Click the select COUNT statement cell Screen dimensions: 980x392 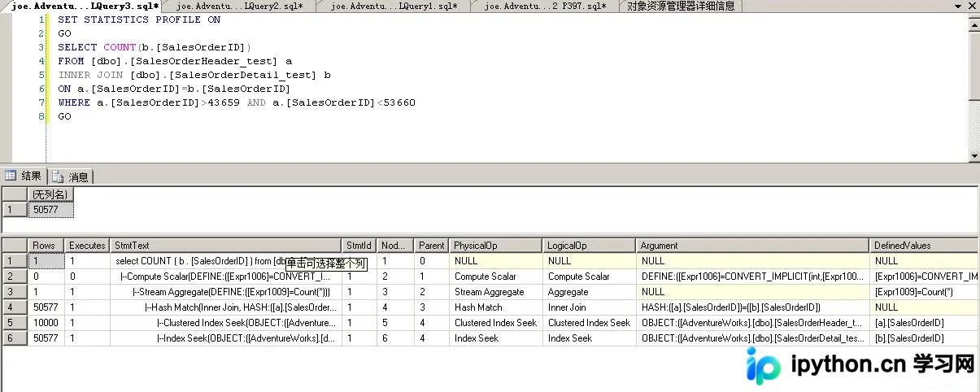click(225, 261)
